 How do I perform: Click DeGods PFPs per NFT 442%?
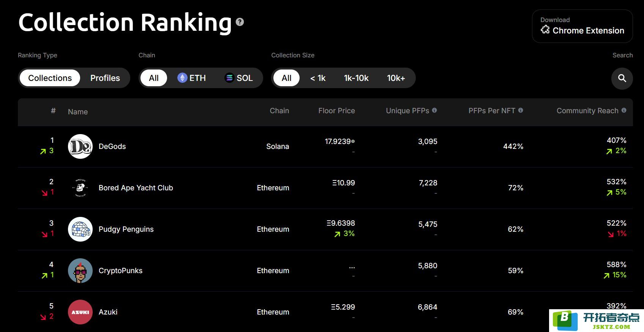click(513, 146)
